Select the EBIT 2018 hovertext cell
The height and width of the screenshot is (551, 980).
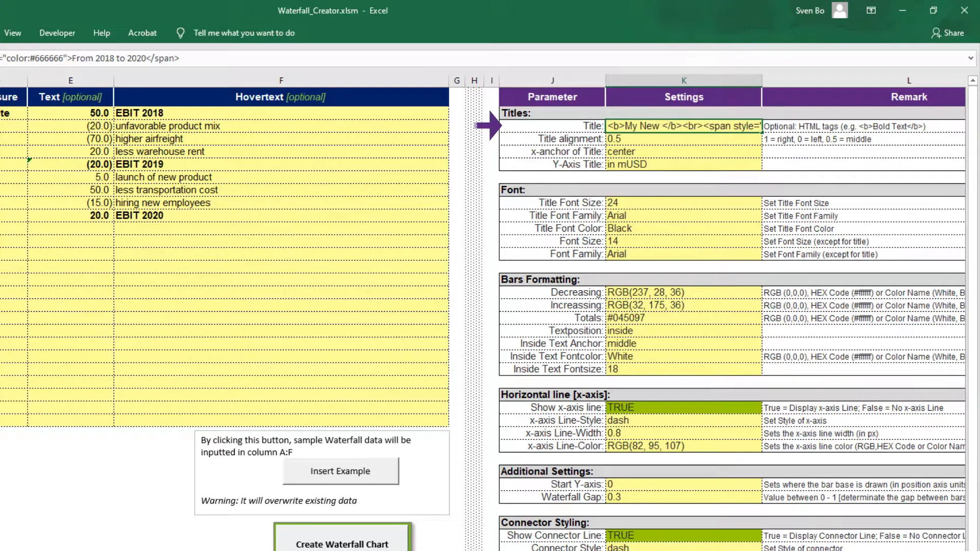[281, 113]
